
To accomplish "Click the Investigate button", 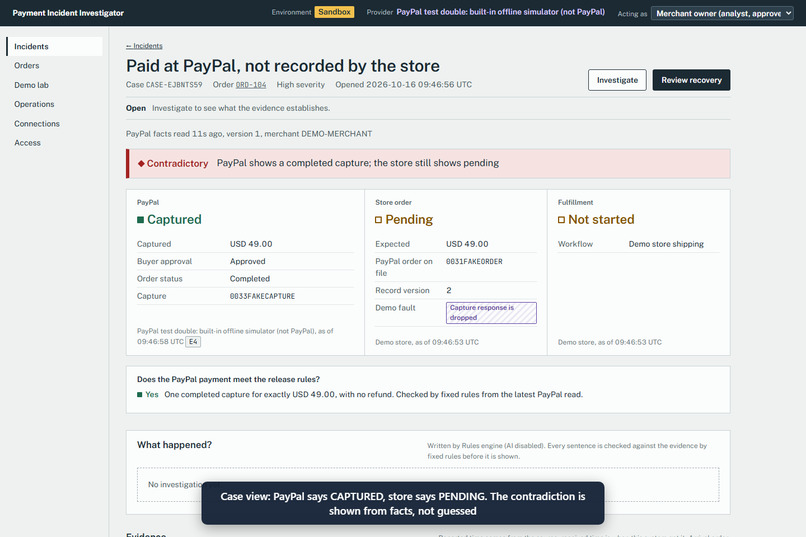I will pyautogui.click(x=617, y=80).
